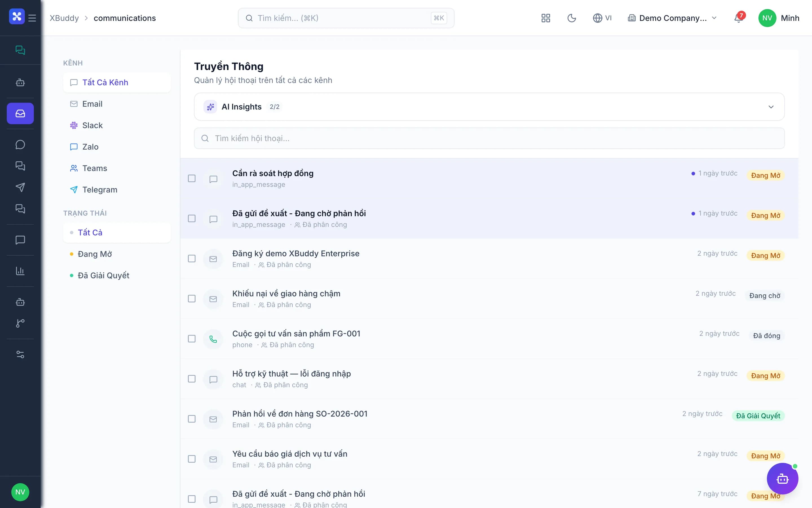This screenshot has width=812, height=508.
Task: Click mail icon on Khiếu nại row
Action: [213, 299]
